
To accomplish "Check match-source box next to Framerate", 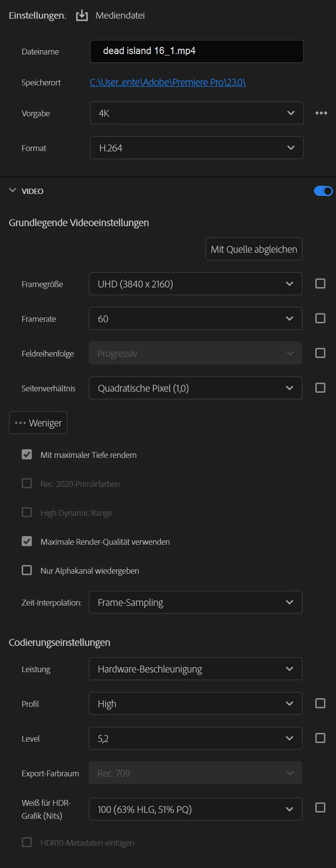I will pyautogui.click(x=320, y=318).
